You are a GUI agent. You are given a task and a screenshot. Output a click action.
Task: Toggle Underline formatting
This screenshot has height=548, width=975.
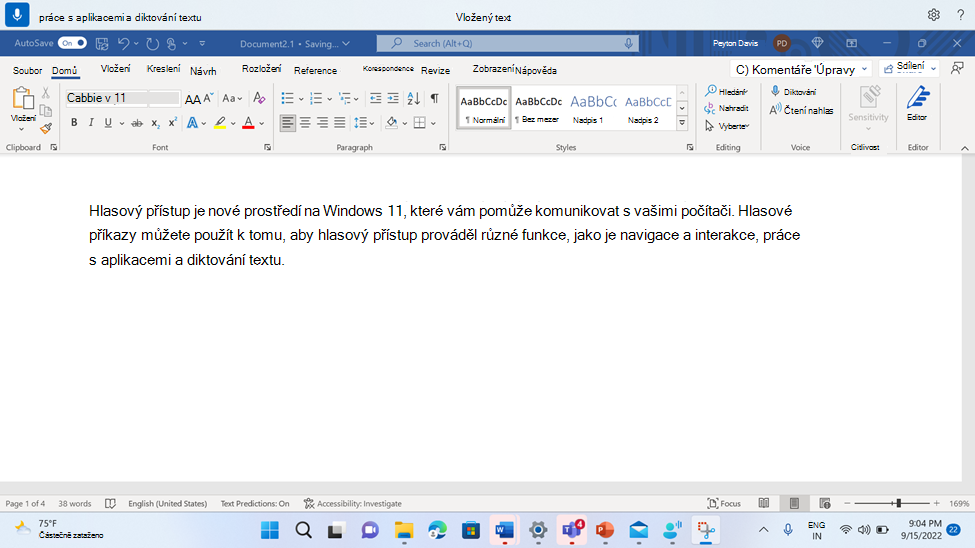pyautogui.click(x=108, y=123)
